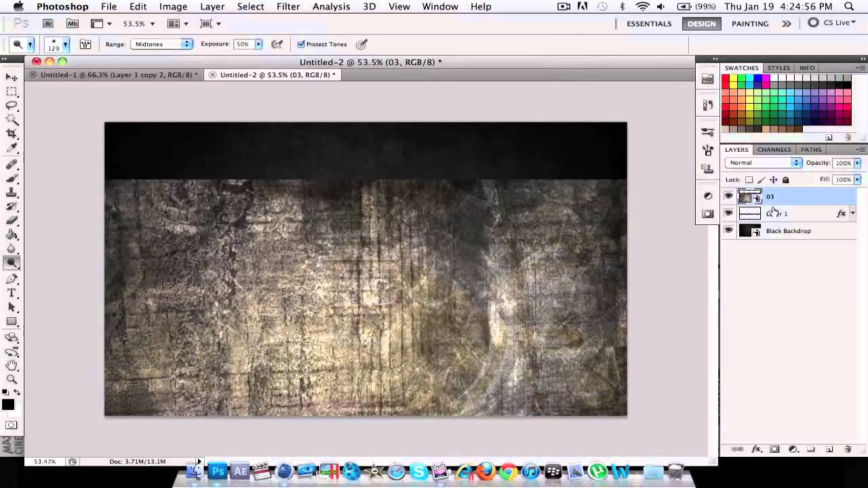Hide the 03 layer
The width and height of the screenshot is (868, 488).
(x=728, y=197)
